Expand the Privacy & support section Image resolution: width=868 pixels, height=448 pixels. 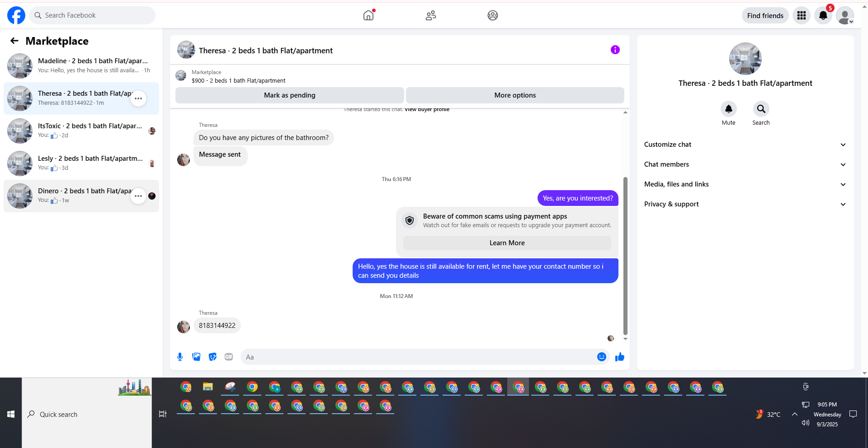click(745, 204)
